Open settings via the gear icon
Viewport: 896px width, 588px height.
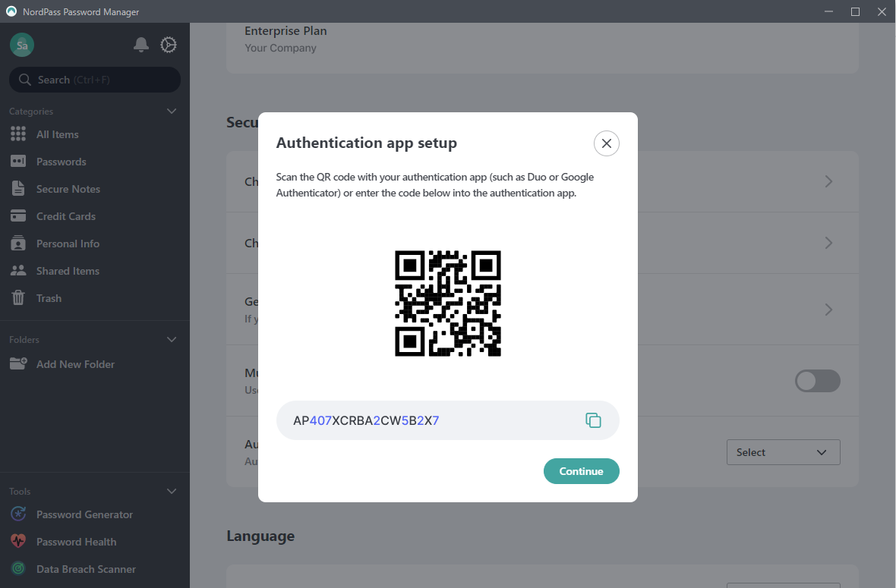tap(169, 45)
